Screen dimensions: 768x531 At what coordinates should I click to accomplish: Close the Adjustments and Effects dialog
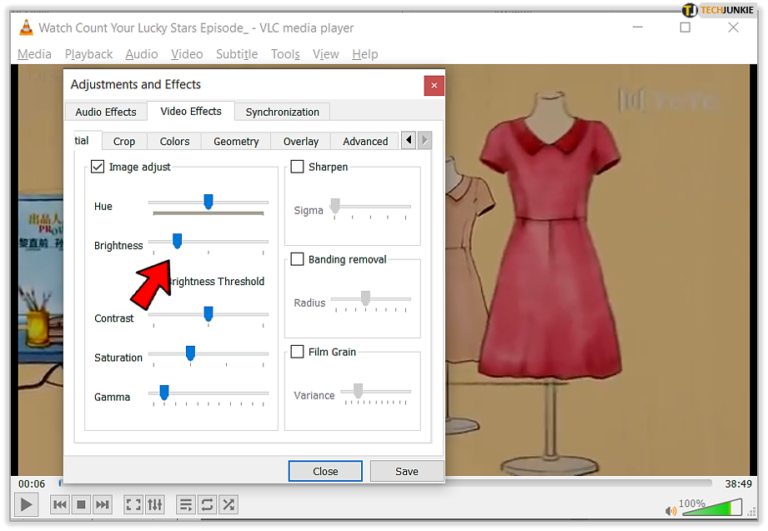click(x=434, y=86)
